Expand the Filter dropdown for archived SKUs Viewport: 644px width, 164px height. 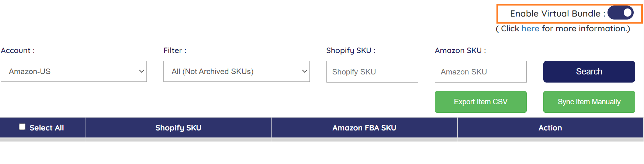pos(236,71)
